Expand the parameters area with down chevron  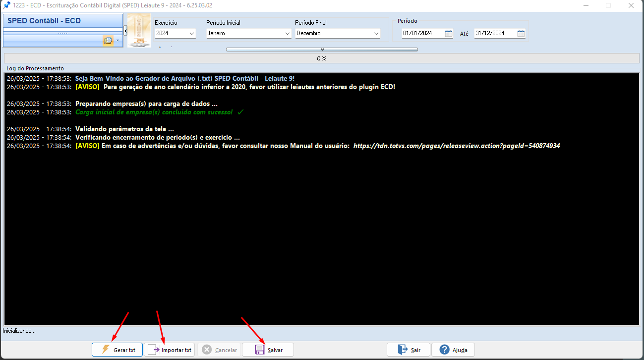(x=322, y=49)
